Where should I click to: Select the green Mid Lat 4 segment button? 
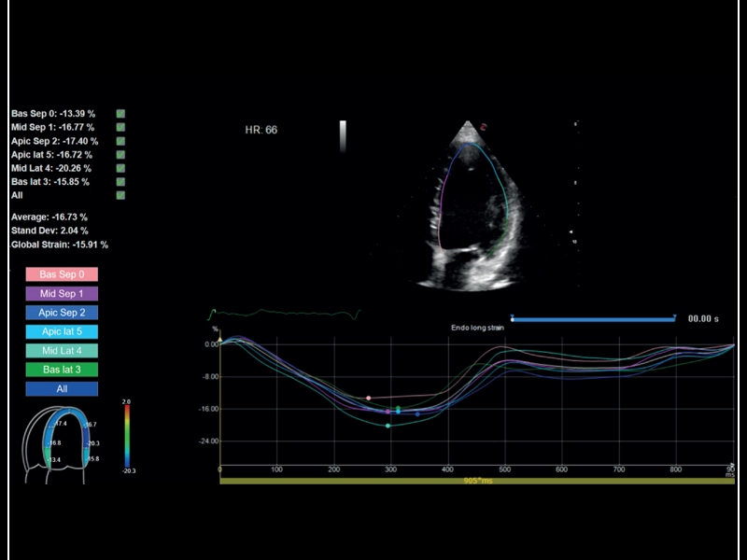61,350
